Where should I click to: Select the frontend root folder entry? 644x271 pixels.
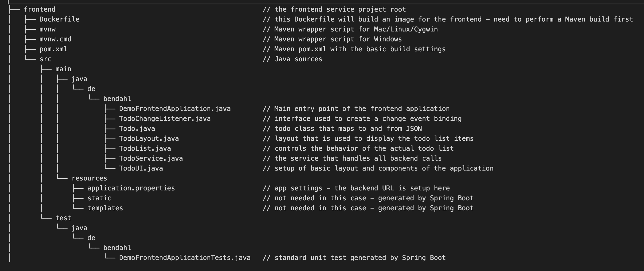(x=39, y=9)
